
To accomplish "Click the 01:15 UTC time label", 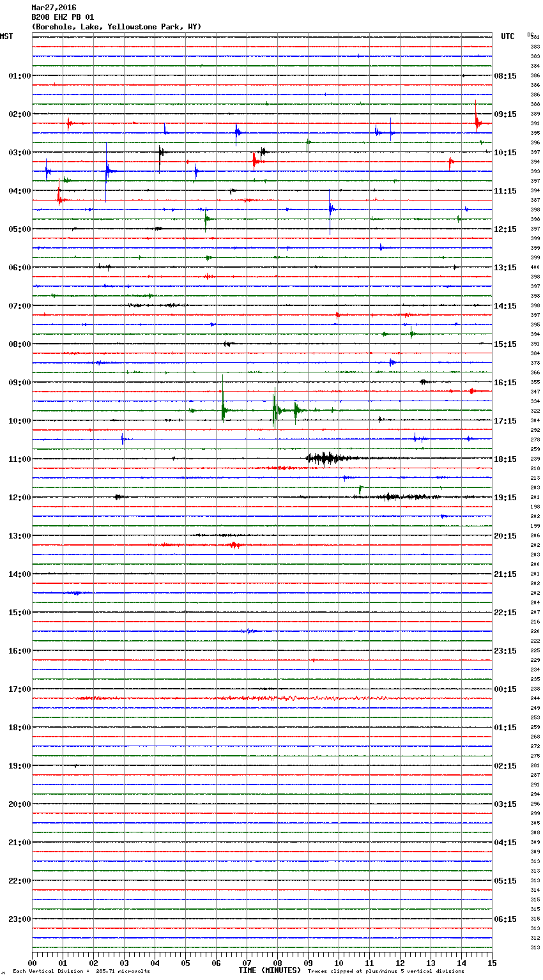I will pos(505,728).
